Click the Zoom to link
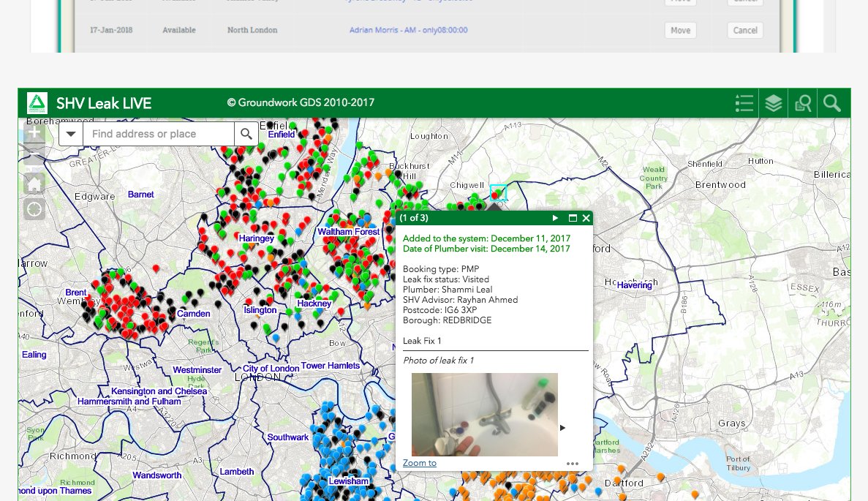The height and width of the screenshot is (501, 868). click(420, 463)
